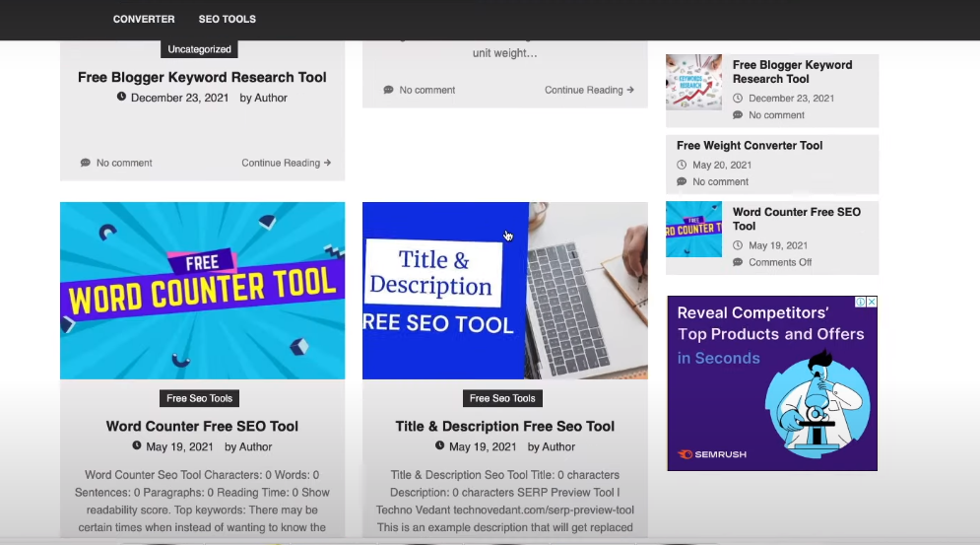Click sidebar clock icon next to May 19, 2021
980x545 pixels.
point(738,246)
